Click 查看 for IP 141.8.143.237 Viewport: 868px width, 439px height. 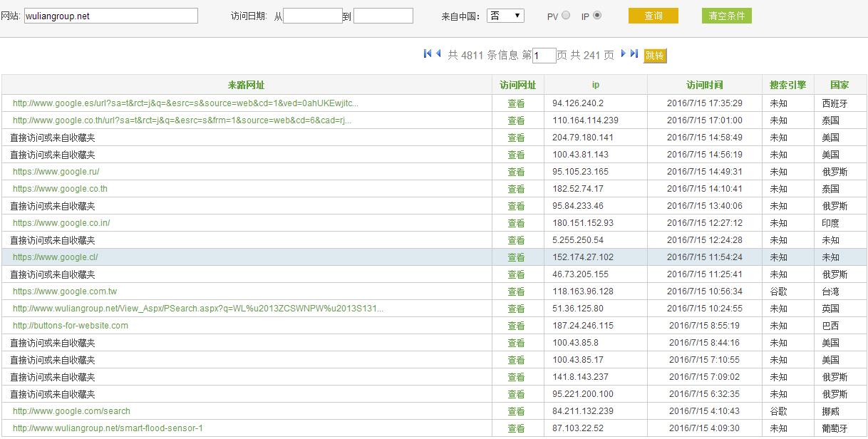tap(516, 377)
